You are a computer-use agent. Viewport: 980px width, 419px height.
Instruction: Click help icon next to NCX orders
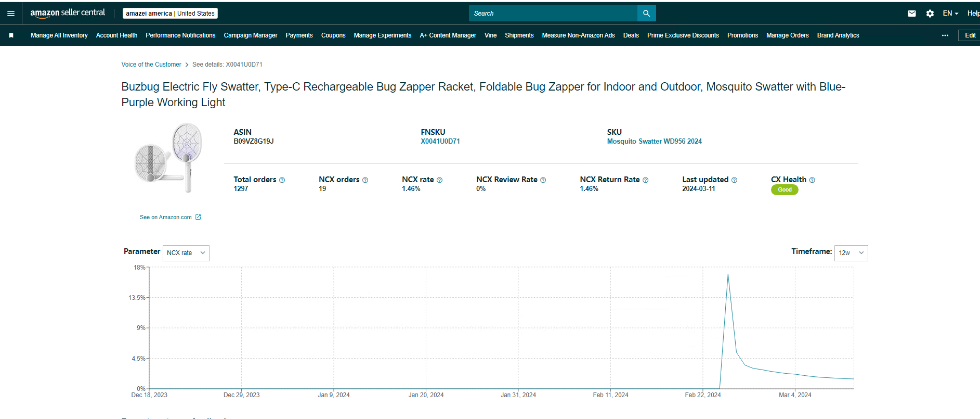point(365,180)
